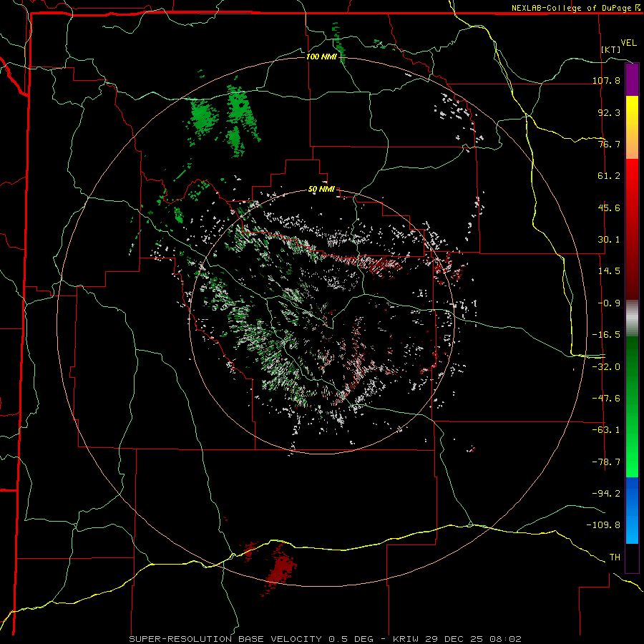644x644 pixels.
Task: Click the -16.5 velocity scale value
Action: pos(606,335)
